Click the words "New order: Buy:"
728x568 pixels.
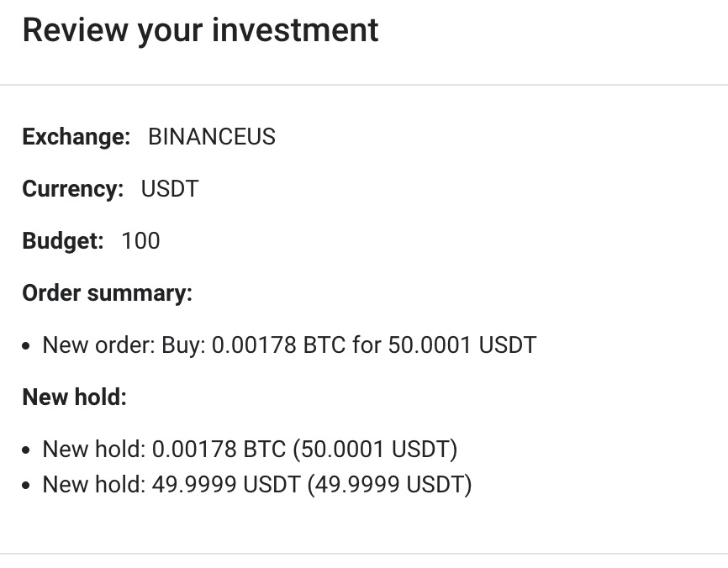click(x=124, y=345)
